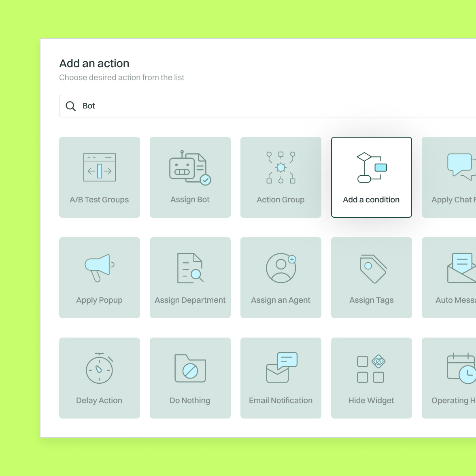Click the Action Group label
Screen dimensions: 476x476
[280, 200]
